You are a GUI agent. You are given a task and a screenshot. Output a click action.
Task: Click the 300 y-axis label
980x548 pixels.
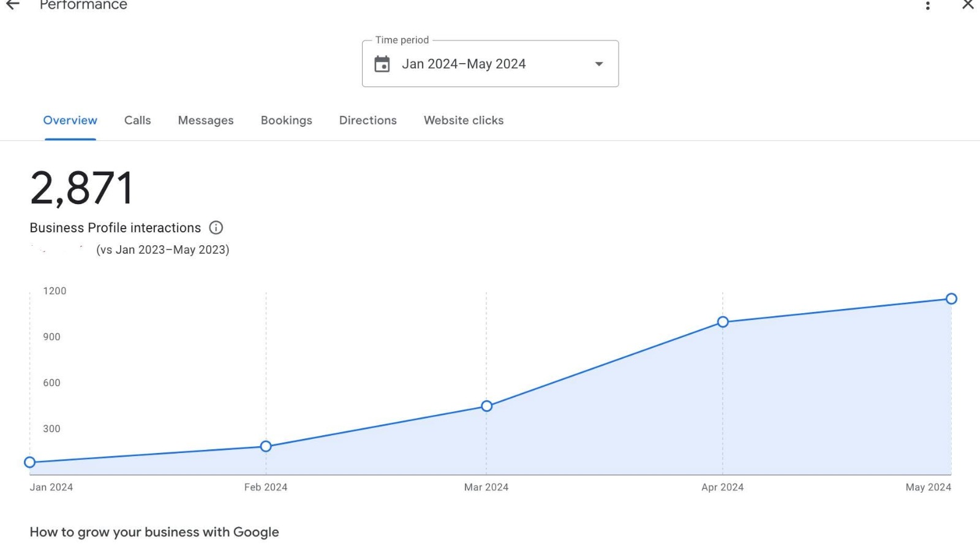[x=51, y=428]
